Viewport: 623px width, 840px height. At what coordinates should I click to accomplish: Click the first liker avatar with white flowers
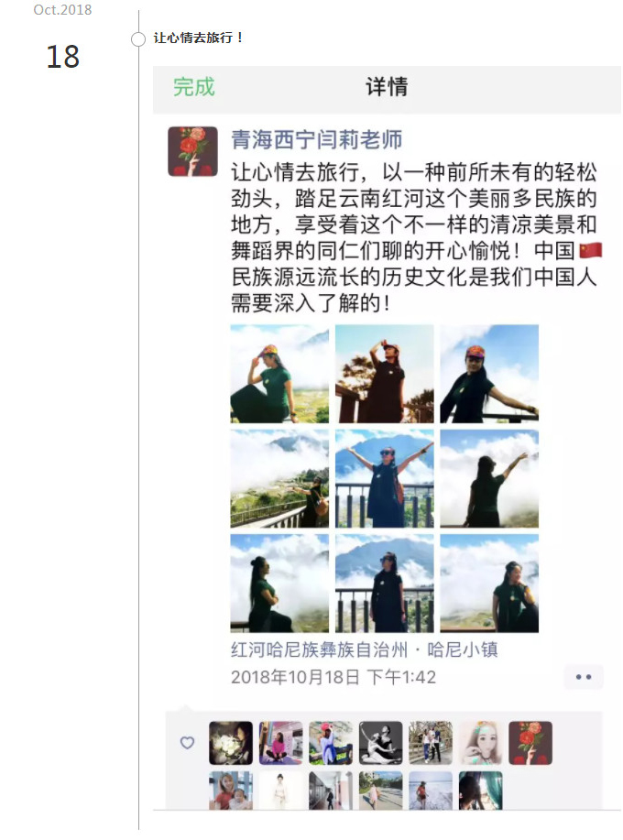click(x=231, y=743)
